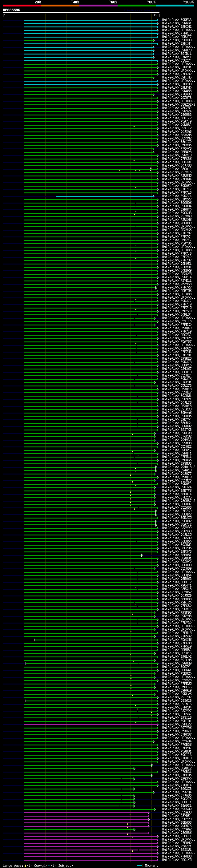Select the UniRef100_B9HIH5 label
This screenshot has height=868, width=197.
tap(177, 78)
